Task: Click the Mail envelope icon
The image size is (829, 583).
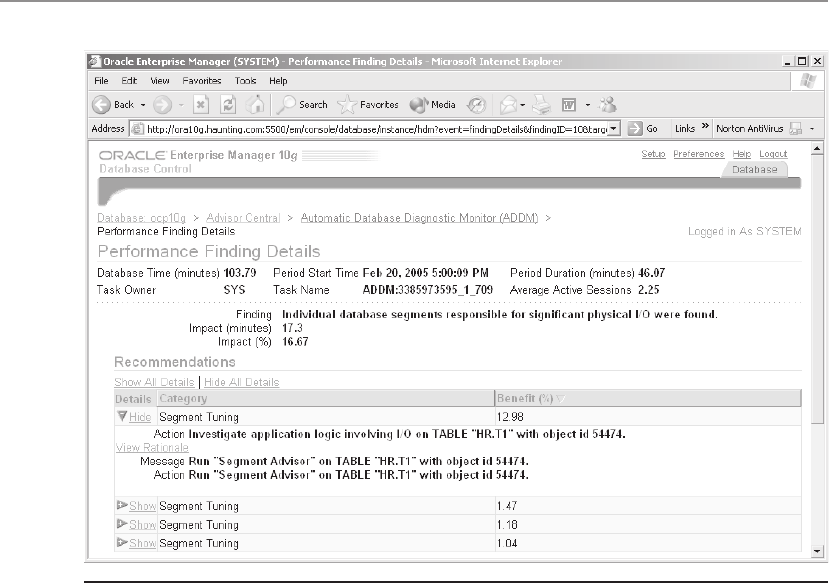Action: point(508,105)
